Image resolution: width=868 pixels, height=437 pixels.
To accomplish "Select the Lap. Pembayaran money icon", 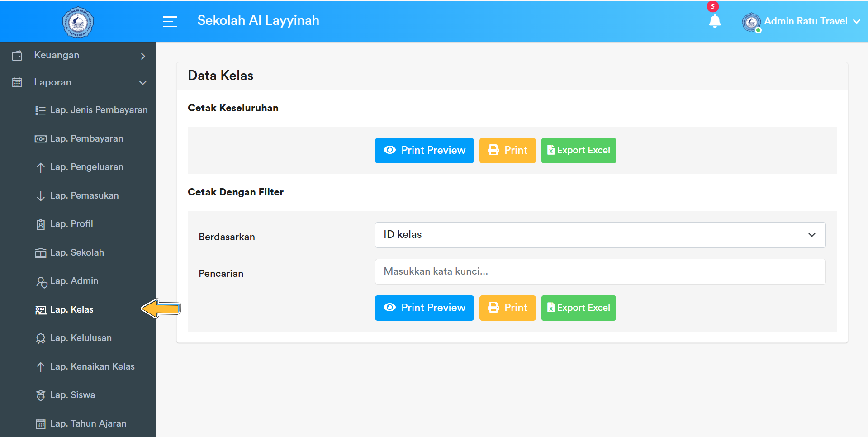I will click(x=40, y=138).
